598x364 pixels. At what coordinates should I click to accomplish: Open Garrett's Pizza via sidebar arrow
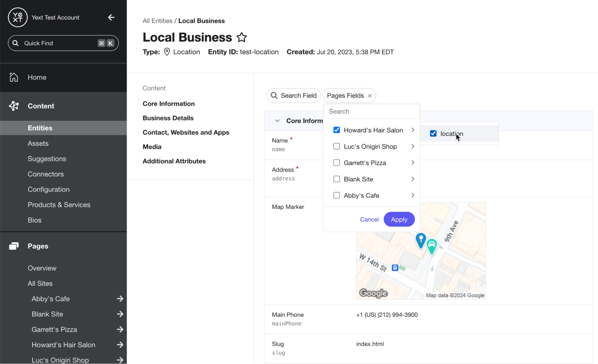click(120, 329)
